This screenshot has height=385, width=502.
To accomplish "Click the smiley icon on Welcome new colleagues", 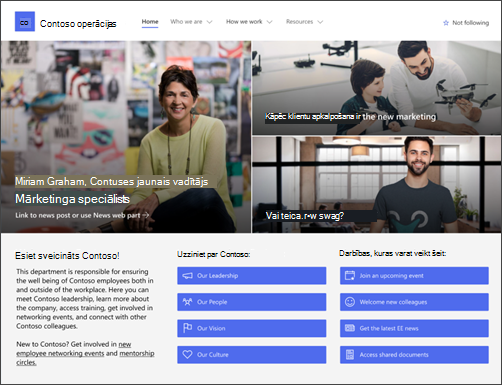I will 350,302.
